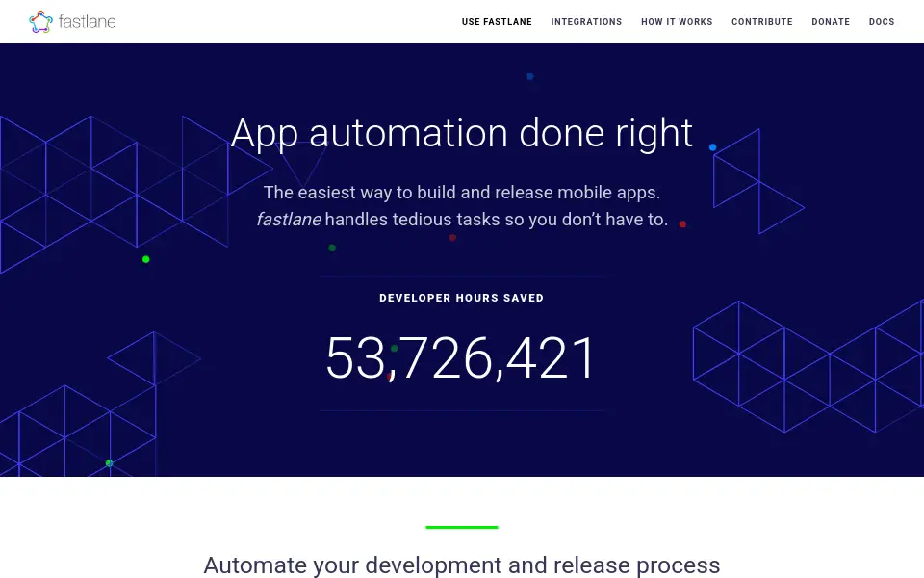Viewport: 924px width, 578px height.
Task: Open the Use Fastlane menu item
Action: coord(497,22)
